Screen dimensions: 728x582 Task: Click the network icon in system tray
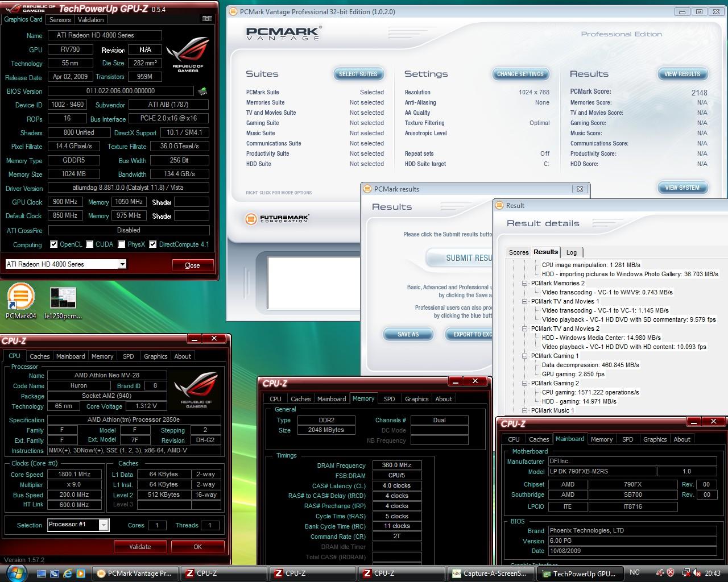686,573
